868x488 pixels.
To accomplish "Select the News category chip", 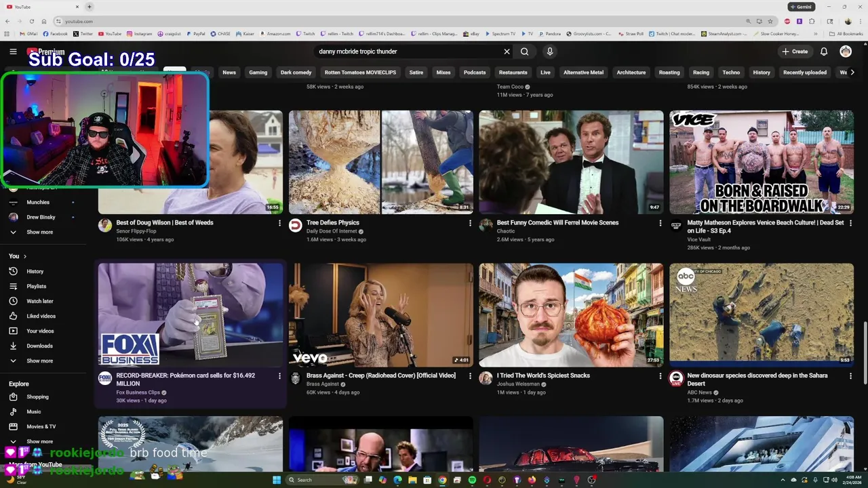I will [x=229, y=73].
